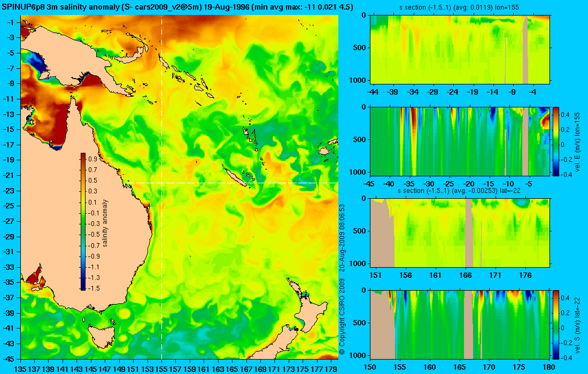Screen dimensions: 588x374
Task: Click the -10 tick below the vel. E section
Action: coord(508,184)
